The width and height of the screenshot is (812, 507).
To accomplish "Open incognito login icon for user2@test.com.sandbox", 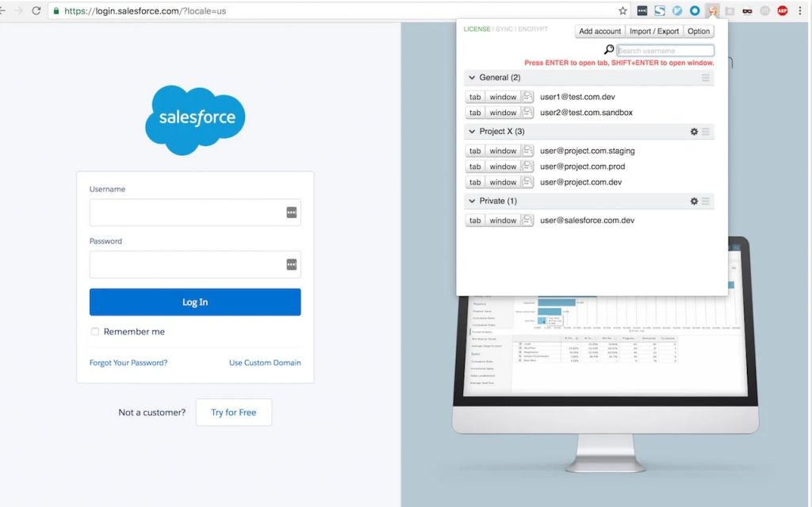I will tap(527, 113).
